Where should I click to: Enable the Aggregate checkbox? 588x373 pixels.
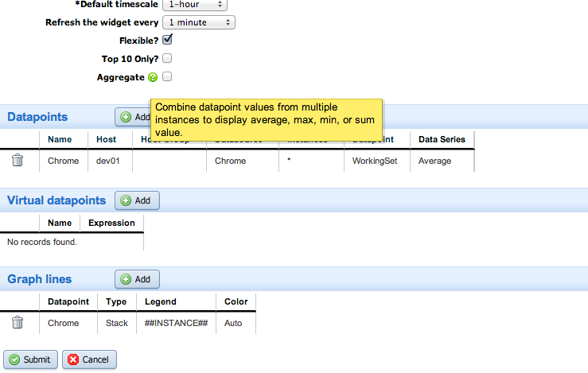[x=167, y=77]
